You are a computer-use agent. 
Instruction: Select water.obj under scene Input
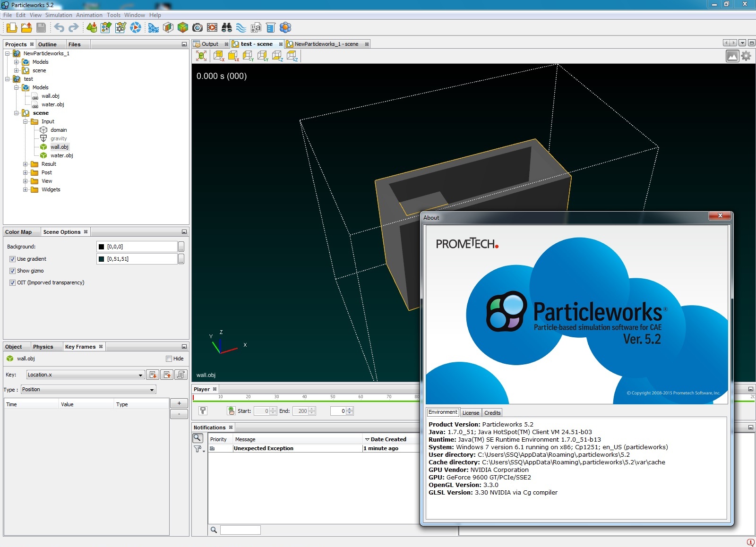pyautogui.click(x=62, y=155)
